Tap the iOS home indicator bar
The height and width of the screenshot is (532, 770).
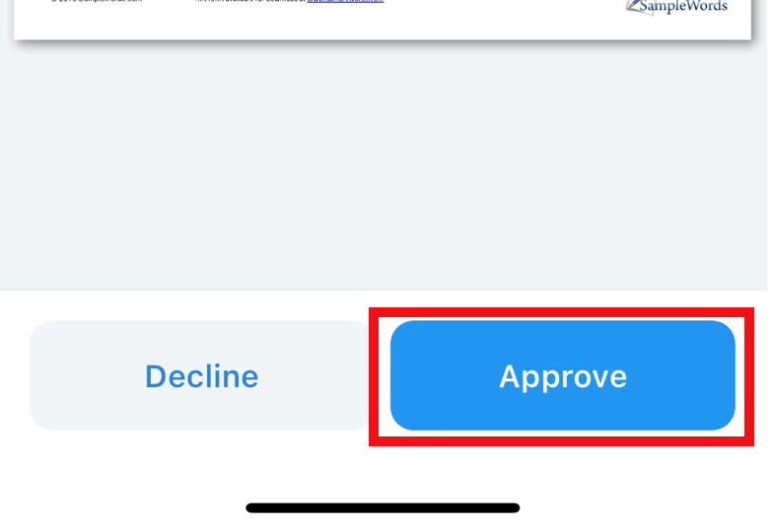[x=383, y=508]
